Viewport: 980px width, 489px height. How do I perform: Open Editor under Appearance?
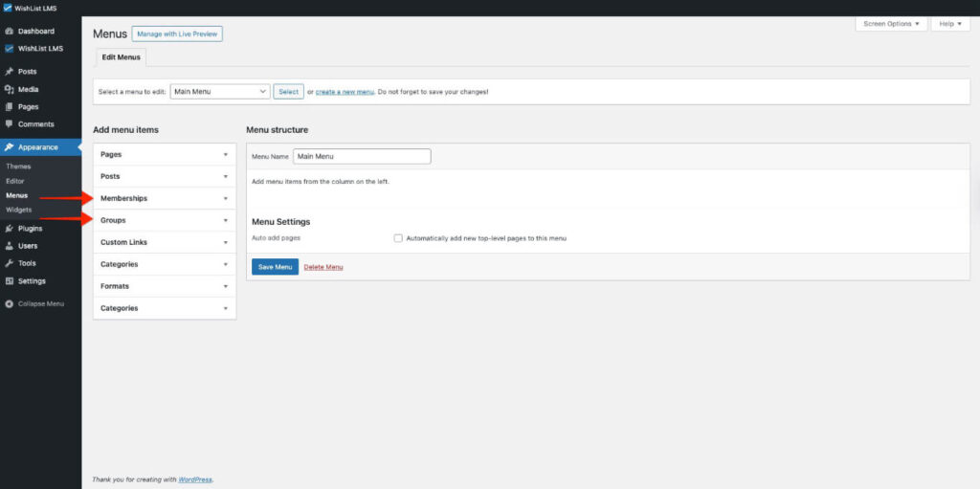pyautogui.click(x=15, y=181)
